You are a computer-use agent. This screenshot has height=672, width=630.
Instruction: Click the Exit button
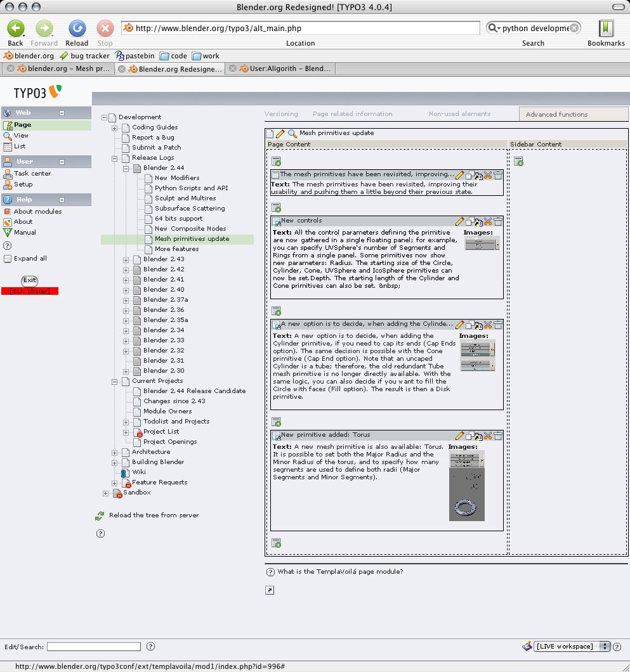30,280
